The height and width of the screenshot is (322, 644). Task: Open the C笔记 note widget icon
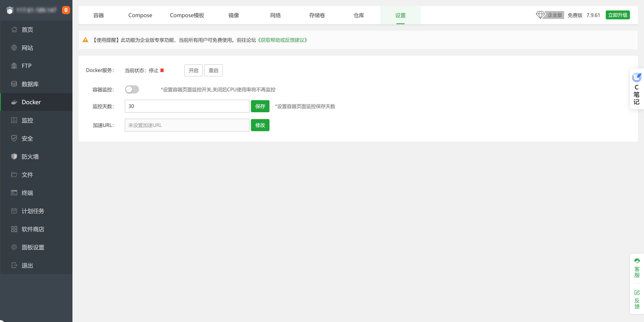pos(637,77)
